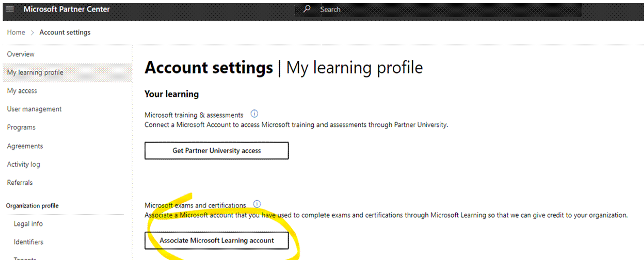Click Get Partner University access button
This screenshot has width=644, height=263.
[x=217, y=151]
